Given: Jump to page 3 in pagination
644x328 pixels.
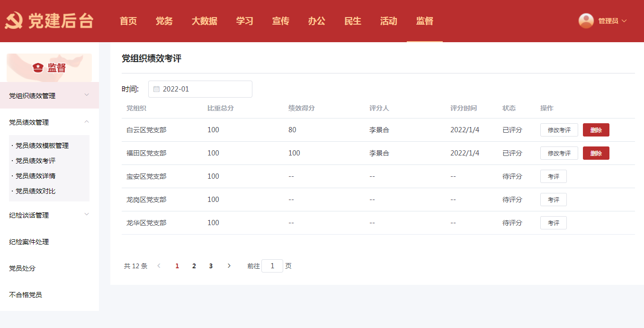Looking at the screenshot, I should [x=211, y=266].
